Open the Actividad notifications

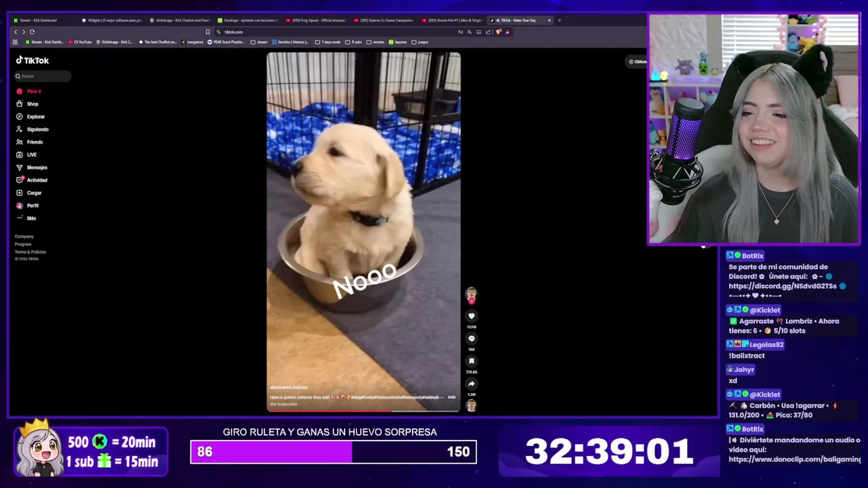coord(31,180)
